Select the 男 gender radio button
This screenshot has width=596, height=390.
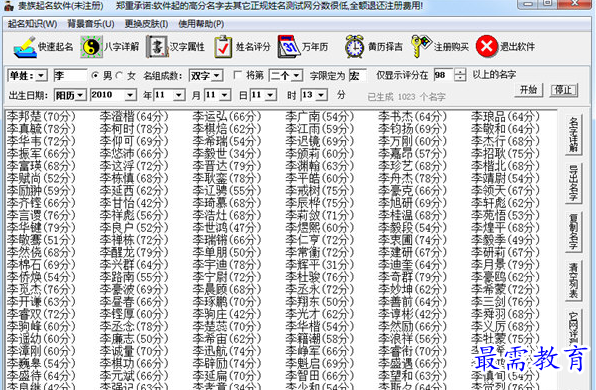[95, 76]
